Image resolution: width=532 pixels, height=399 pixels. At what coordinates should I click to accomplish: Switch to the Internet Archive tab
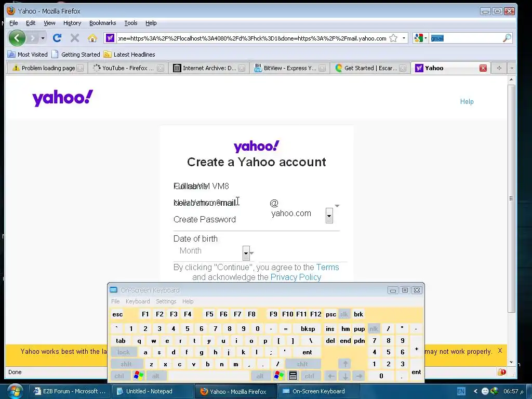point(208,68)
